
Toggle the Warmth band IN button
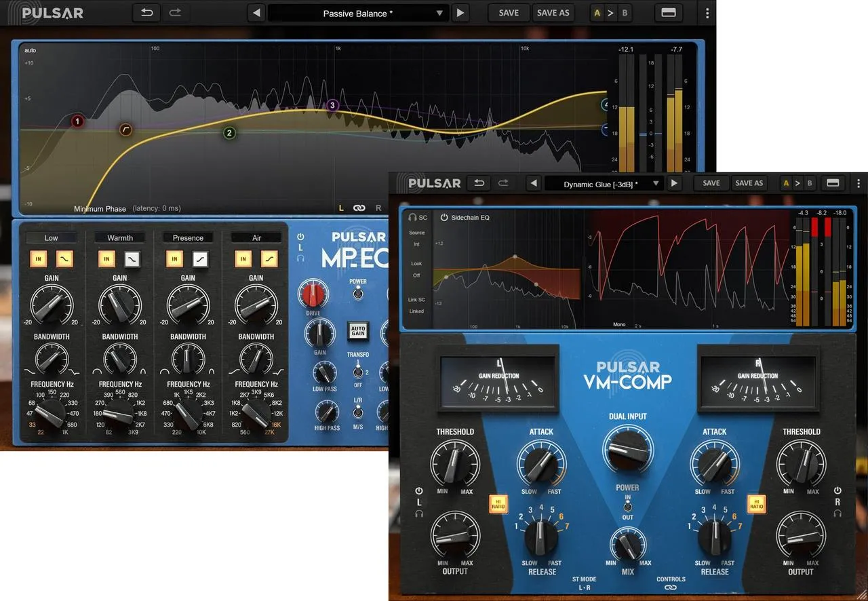tap(106, 258)
